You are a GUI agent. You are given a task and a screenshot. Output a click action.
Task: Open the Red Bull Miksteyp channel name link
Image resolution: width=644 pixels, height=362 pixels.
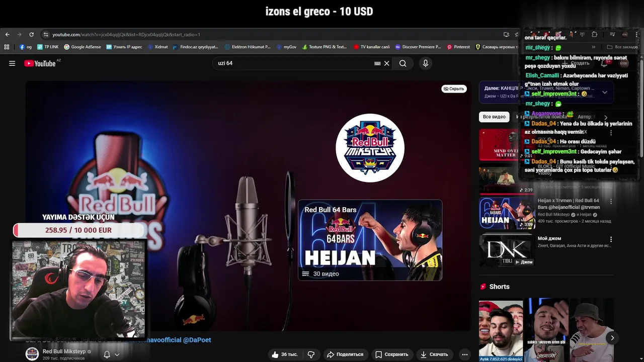point(64,351)
